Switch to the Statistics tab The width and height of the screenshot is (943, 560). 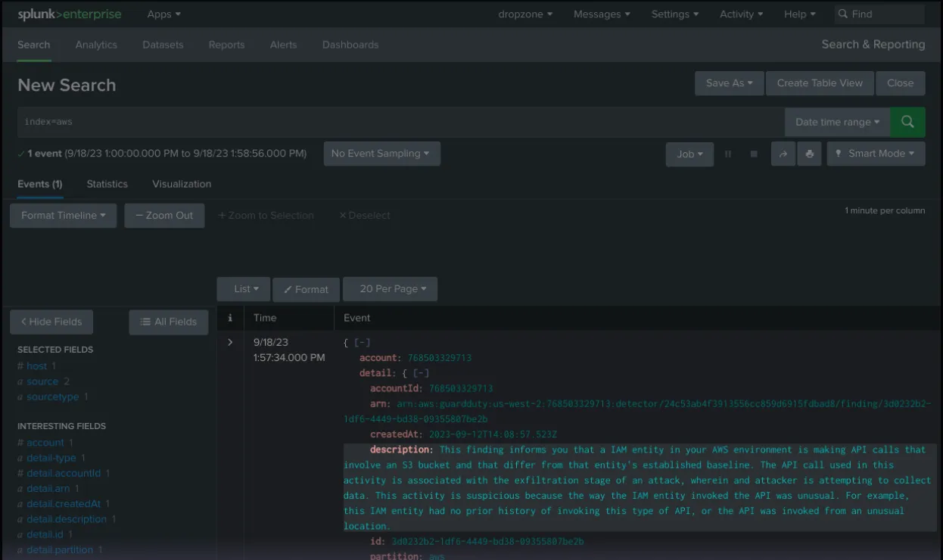pyautogui.click(x=107, y=184)
